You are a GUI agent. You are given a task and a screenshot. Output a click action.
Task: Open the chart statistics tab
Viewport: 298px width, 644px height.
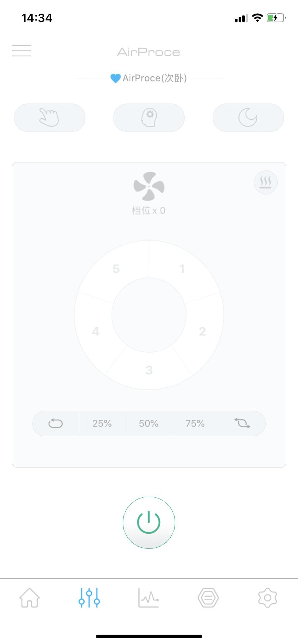(x=149, y=598)
